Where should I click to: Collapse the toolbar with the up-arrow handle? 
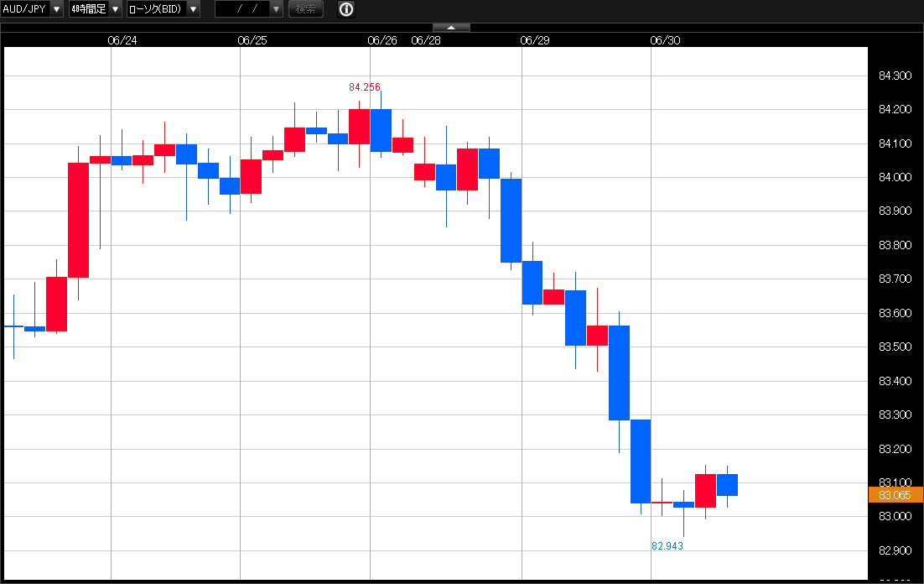pos(451,28)
